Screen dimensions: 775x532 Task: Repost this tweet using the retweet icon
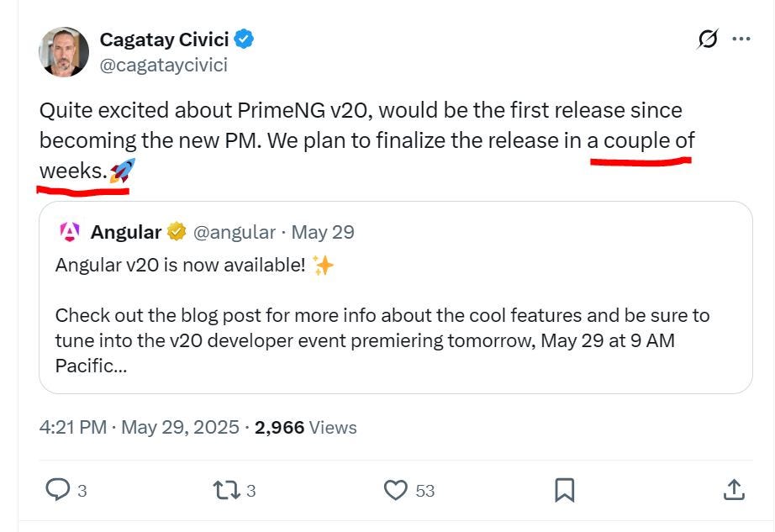(x=226, y=490)
